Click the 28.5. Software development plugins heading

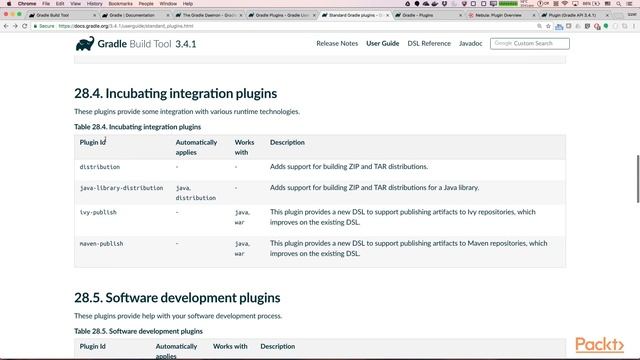pyautogui.click(x=177, y=298)
